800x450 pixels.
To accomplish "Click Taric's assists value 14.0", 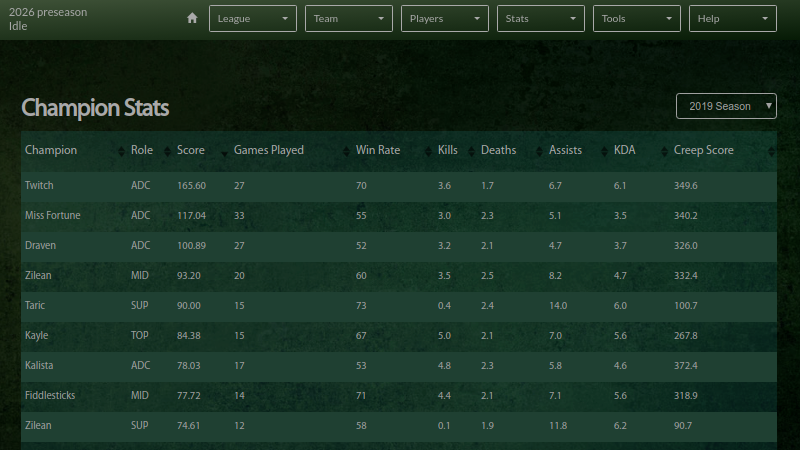I will point(558,306).
